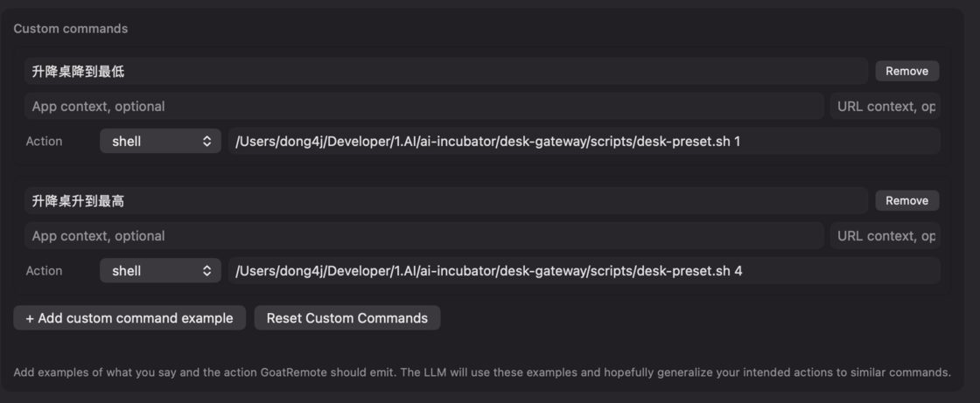Image resolution: width=980 pixels, height=403 pixels.
Task: Click the chevron arrows on second shell selector
Action: point(206,270)
